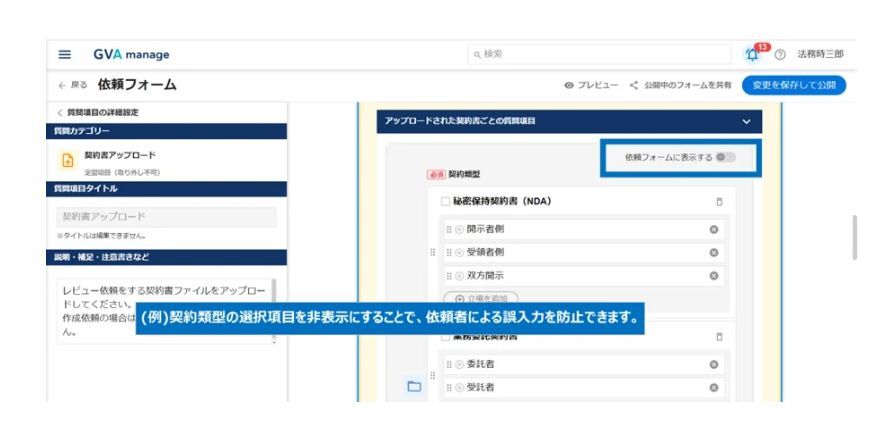
Task: Click the share icon beside 公開中のフォームを共有
Action: 634,85
